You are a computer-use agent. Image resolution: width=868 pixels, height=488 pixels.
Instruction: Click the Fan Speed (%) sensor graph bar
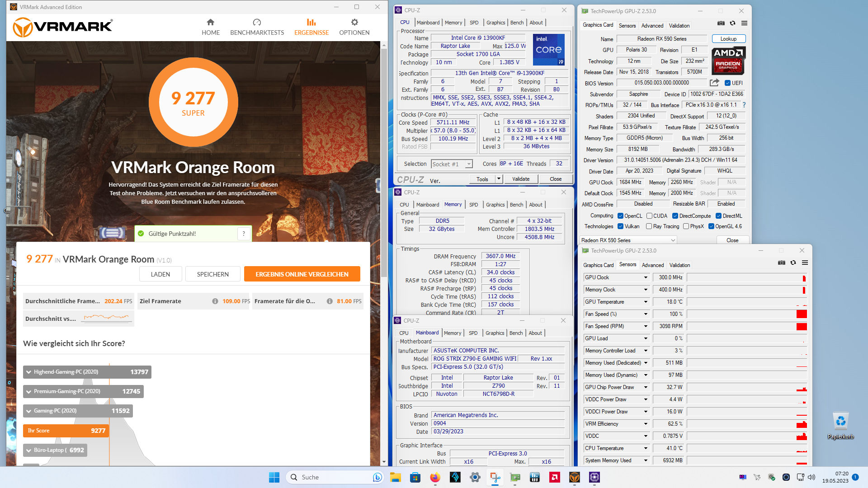(747, 314)
